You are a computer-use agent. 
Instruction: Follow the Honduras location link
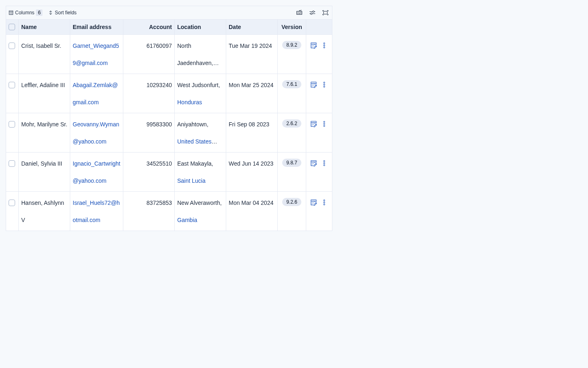(x=189, y=102)
